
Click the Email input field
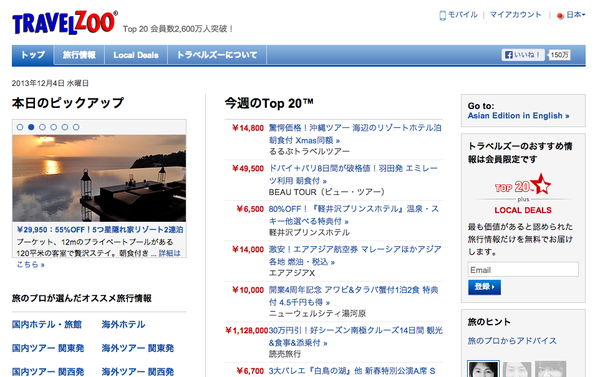coord(523,269)
